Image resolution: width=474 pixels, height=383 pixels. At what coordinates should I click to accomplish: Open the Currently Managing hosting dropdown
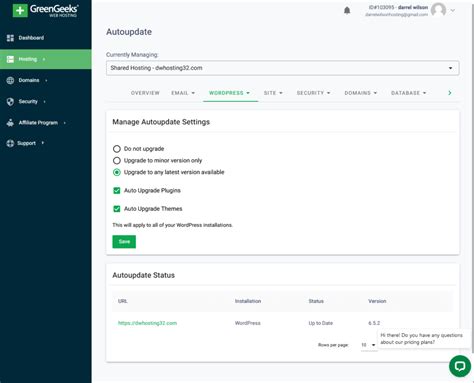point(282,68)
